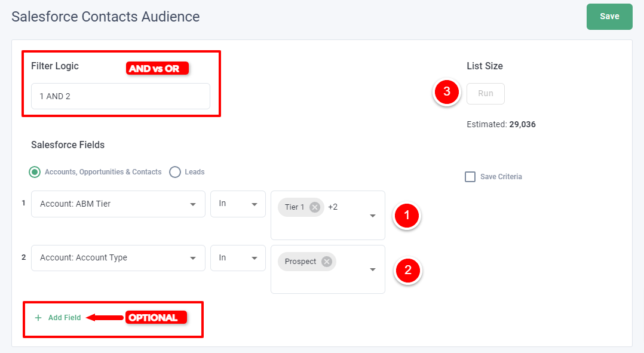This screenshot has width=644, height=353.
Task: Expand the Tier 1 values dropdown arrow
Action: coord(373,216)
